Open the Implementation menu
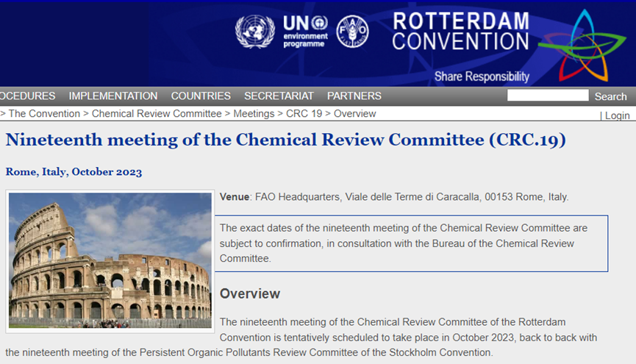This screenshot has height=364, width=636. [x=113, y=96]
